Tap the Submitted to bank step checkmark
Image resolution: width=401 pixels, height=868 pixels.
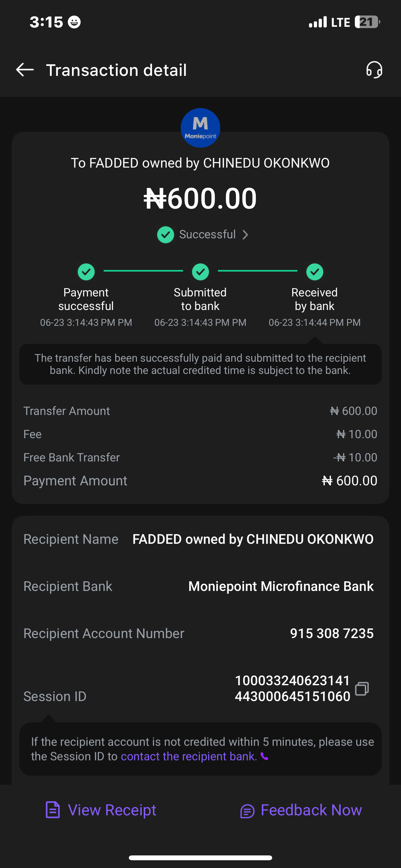(200, 272)
